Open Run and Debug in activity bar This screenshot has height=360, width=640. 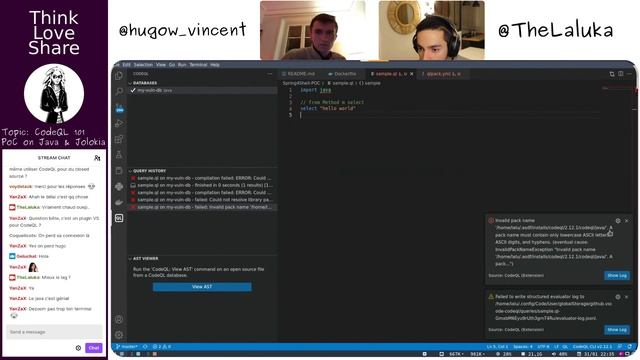tap(119, 123)
